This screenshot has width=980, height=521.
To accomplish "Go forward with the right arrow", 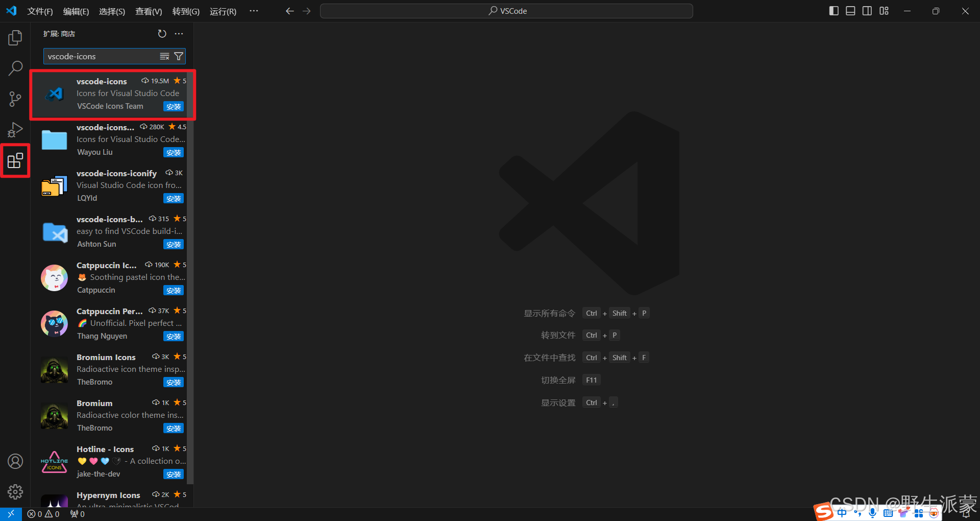I will [307, 11].
